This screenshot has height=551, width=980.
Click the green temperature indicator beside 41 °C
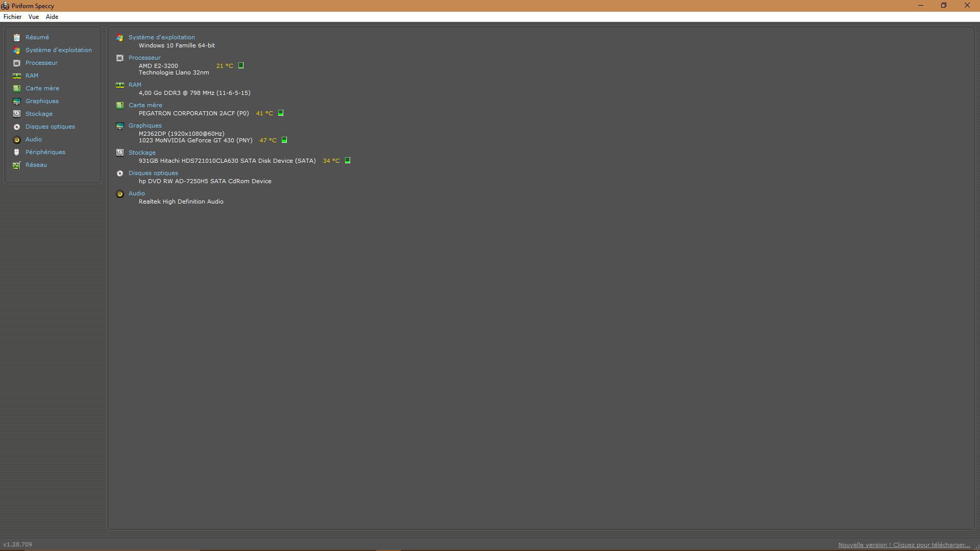[281, 113]
